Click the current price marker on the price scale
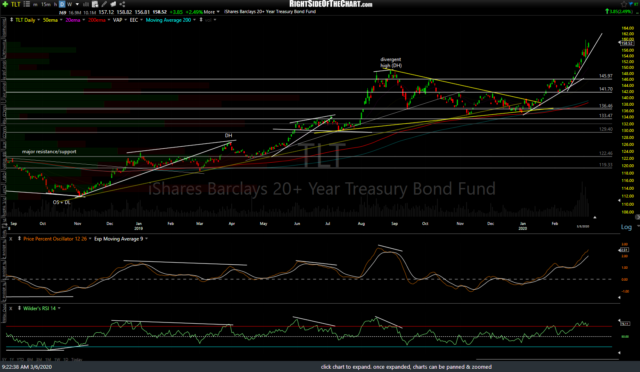 point(627,43)
